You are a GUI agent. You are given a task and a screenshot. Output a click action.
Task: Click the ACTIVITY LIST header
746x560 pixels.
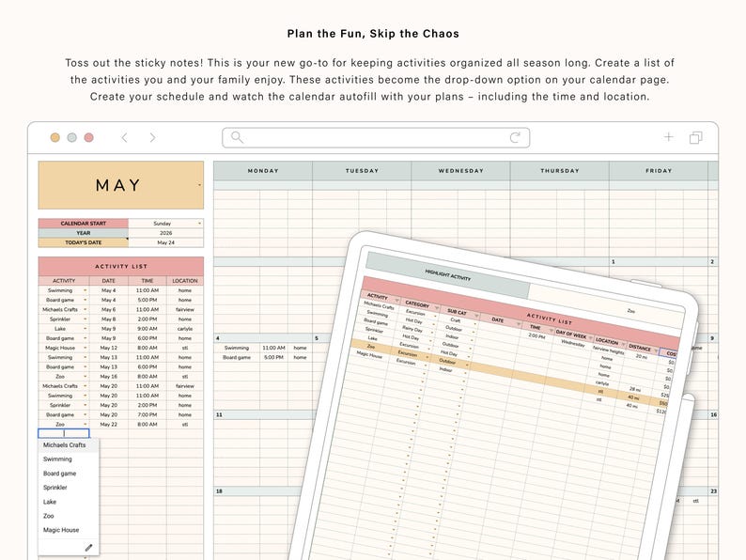point(121,267)
